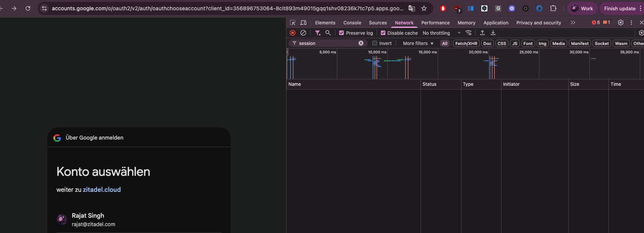Open DevTools three-dot customize menu

[x=631, y=22]
